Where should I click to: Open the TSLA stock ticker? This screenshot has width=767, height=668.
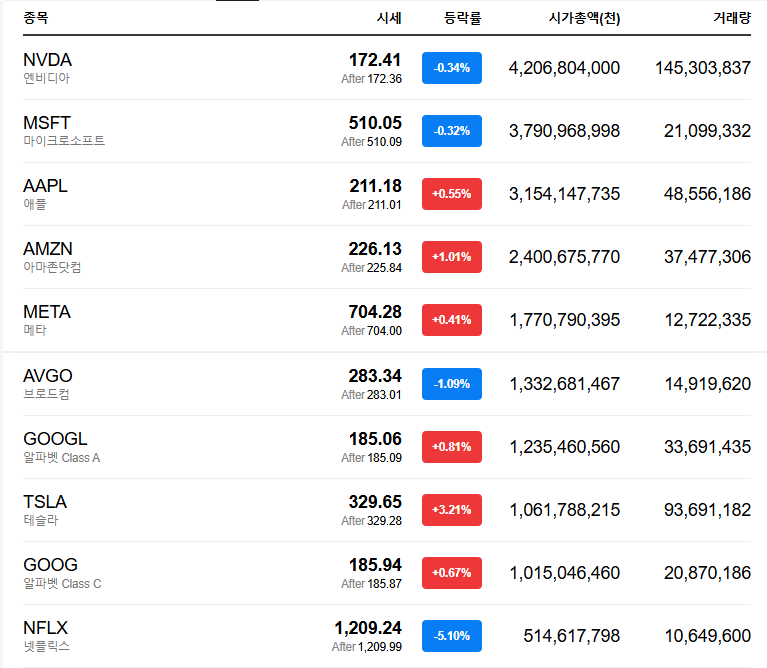pos(45,502)
